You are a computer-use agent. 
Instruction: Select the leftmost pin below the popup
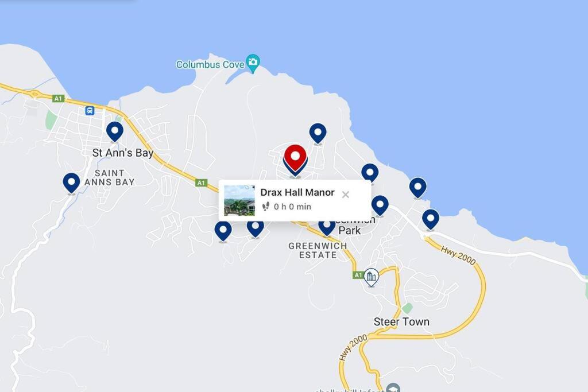(223, 231)
